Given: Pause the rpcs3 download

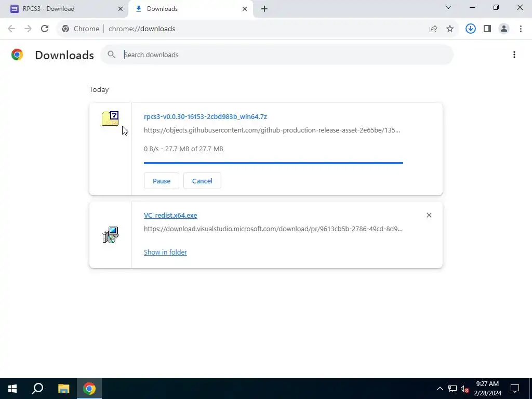Looking at the screenshot, I should 162,181.
